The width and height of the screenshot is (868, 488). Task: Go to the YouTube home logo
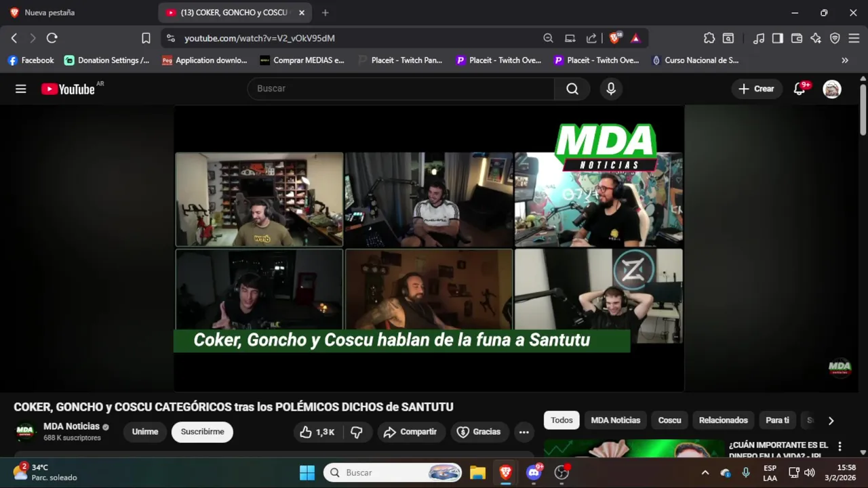pos(68,89)
